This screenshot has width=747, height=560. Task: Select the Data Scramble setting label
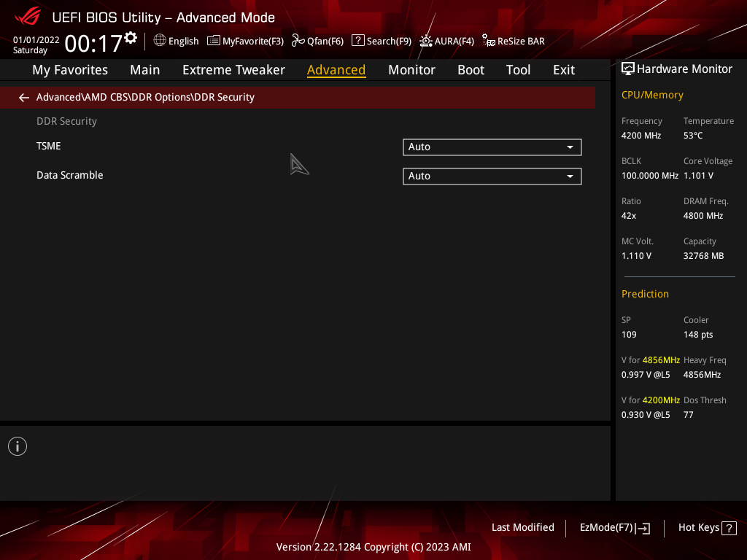coord(69,175)
